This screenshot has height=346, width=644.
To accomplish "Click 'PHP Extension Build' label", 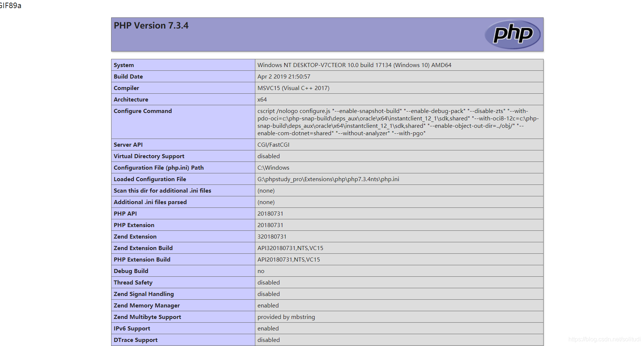I will tap(142, 260).
